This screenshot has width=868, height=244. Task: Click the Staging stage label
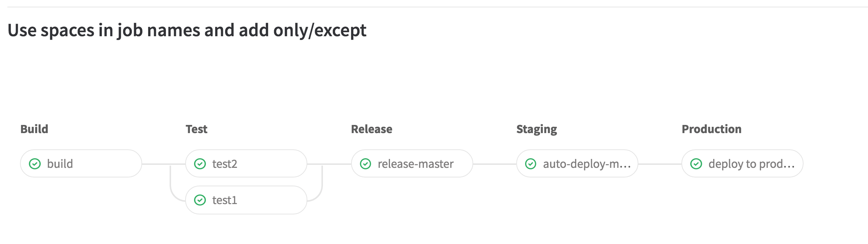tap(537, 129)
